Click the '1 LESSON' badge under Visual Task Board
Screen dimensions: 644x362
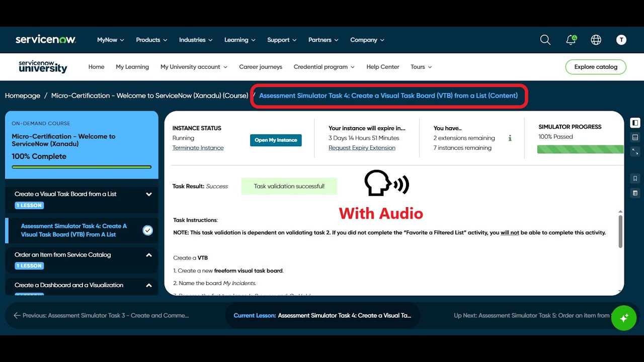pos(29,205)
